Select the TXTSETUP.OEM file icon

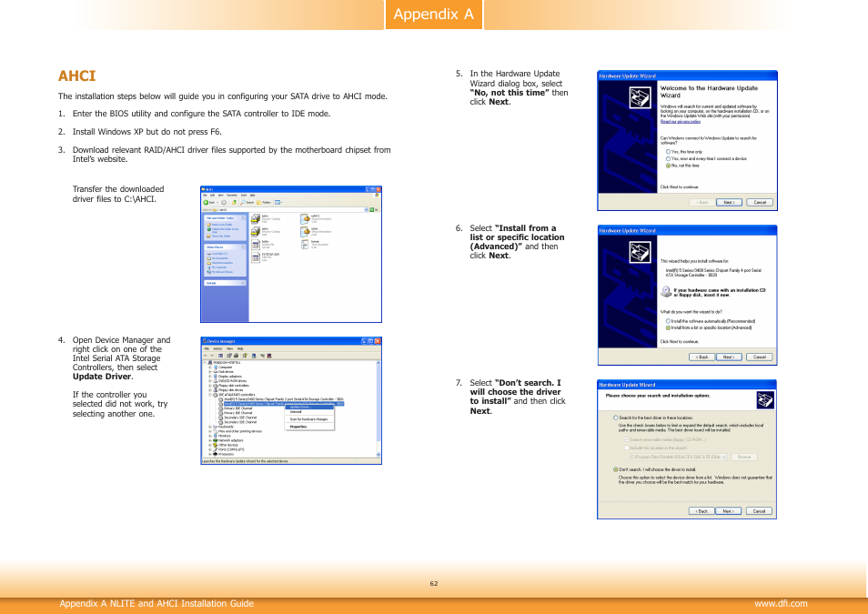pyautogui.click(x=256, y=257)
